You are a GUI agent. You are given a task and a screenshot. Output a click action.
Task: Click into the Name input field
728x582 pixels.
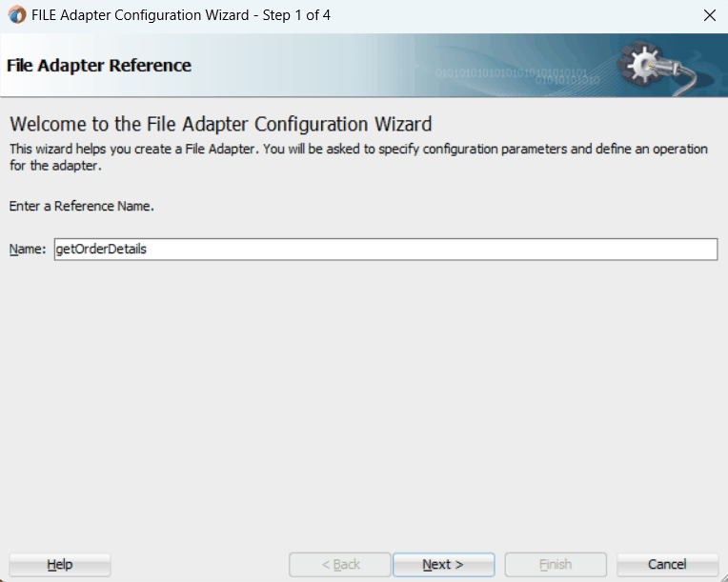386,250
